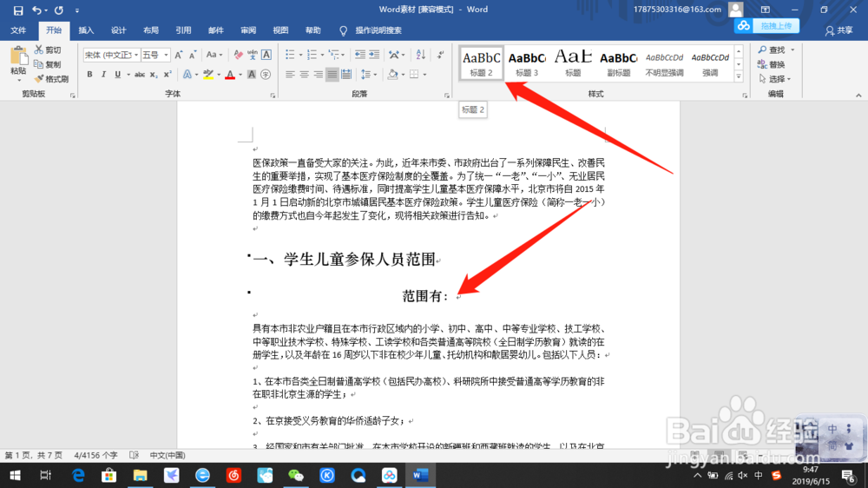868x488 pixels.
Task: Open the Change Case (Aa) dropdown
Action: point(214,55)
